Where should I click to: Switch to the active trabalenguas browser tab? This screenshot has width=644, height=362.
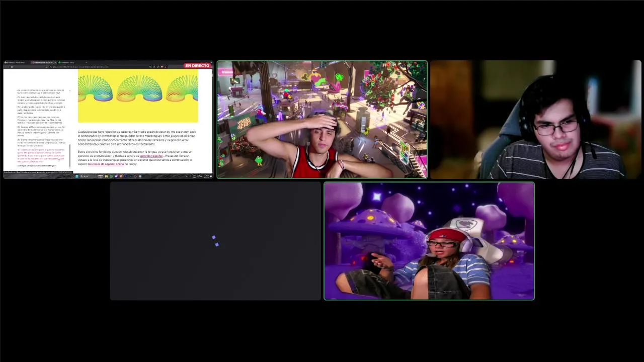point(43,63)
